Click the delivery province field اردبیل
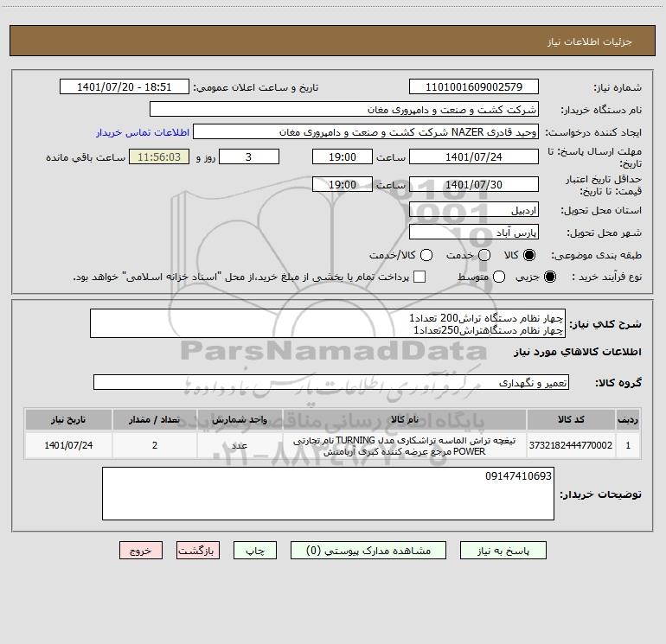The width and height of the screenshot is (666, 644). pyautogui.click(x=474, y=210)
